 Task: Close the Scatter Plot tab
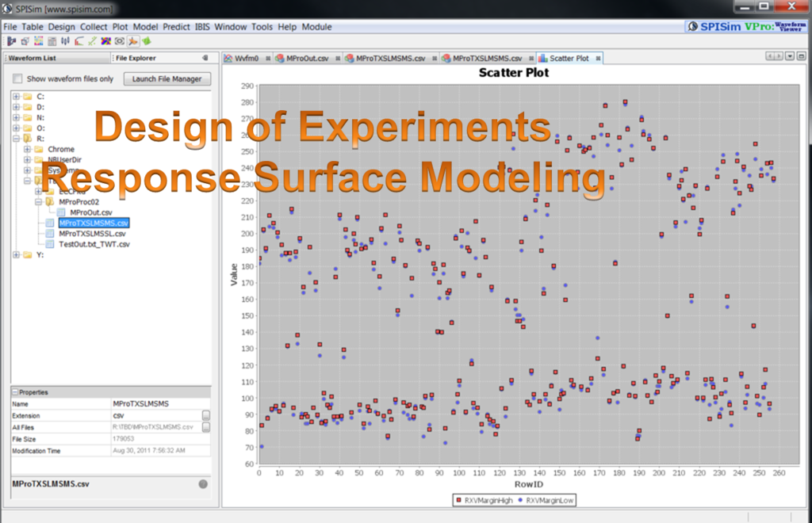[597, 58]
